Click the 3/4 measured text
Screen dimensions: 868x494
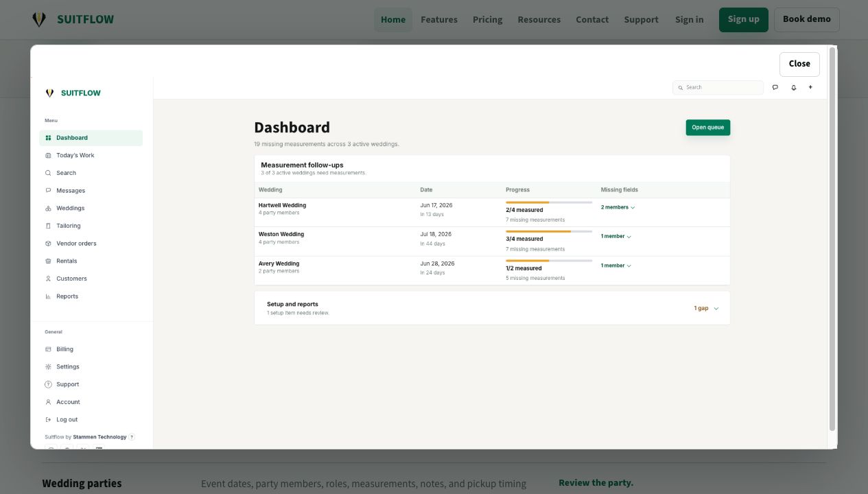click(524, 239)
